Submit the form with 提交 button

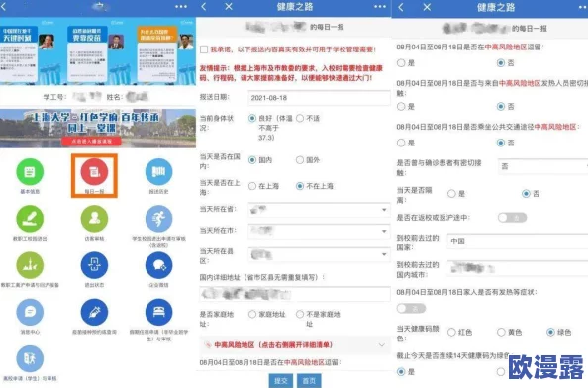click(x=281, y=381)
